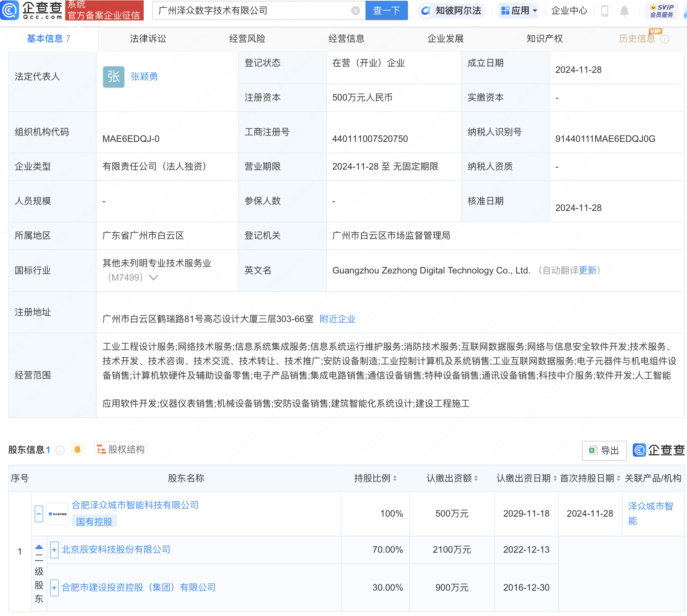Open the 应用 dropdown menu
The height and width of the screenshot is (616, 687).
coord(519,11)
